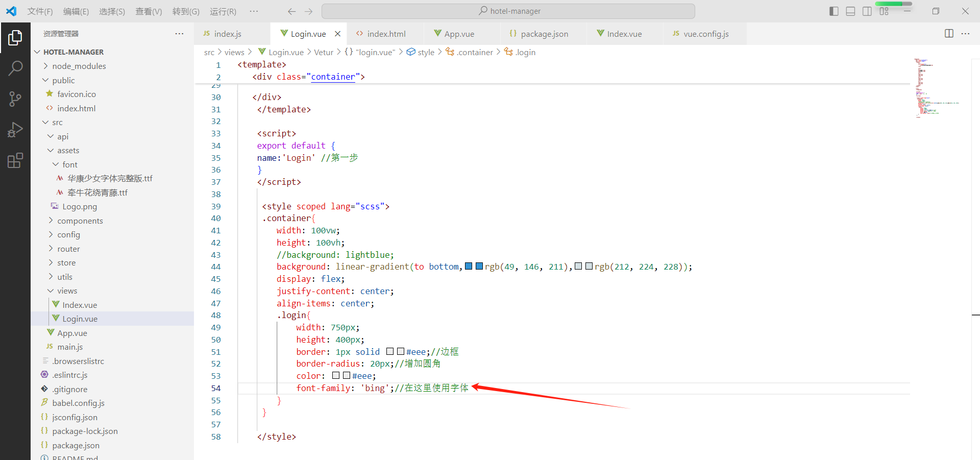
Task: Open the 文件(F) menu
Action: [x=40, y=11]
